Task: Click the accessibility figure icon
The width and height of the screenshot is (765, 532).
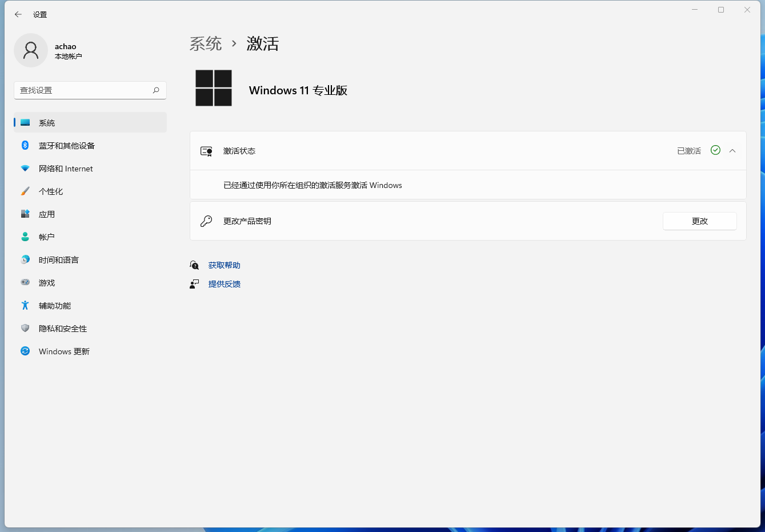Action: click(x=25, y=305)
